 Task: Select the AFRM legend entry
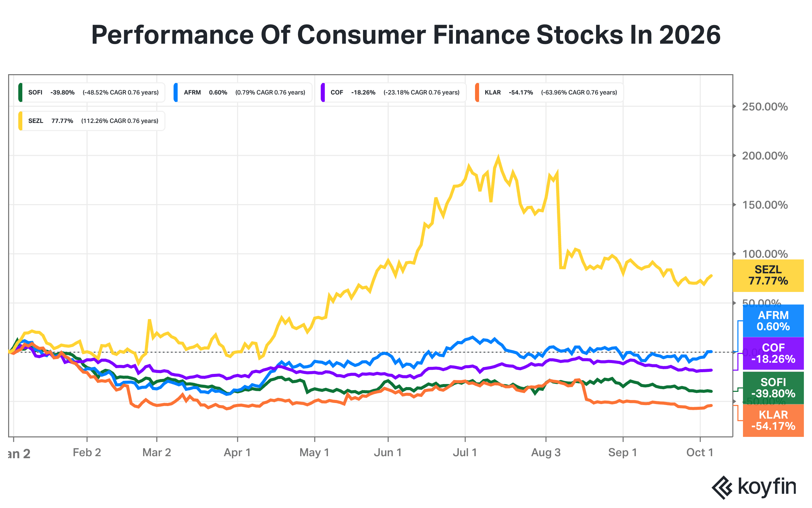tap(243, 92)
